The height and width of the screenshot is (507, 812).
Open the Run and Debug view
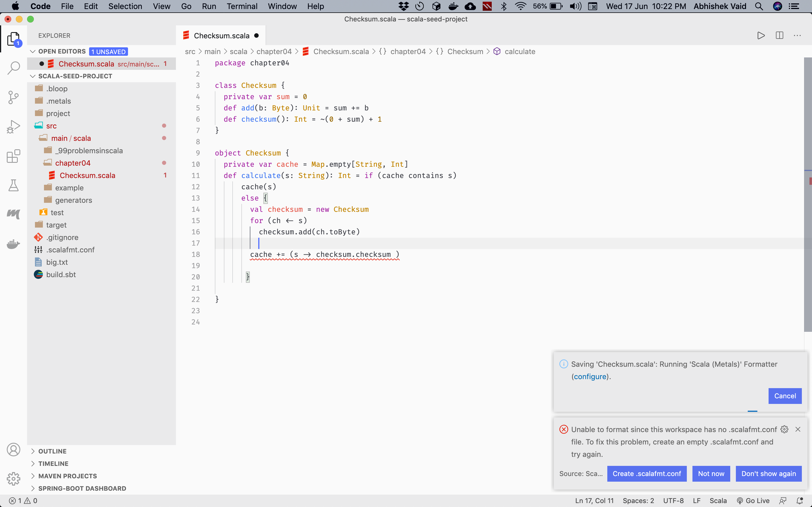14,126
